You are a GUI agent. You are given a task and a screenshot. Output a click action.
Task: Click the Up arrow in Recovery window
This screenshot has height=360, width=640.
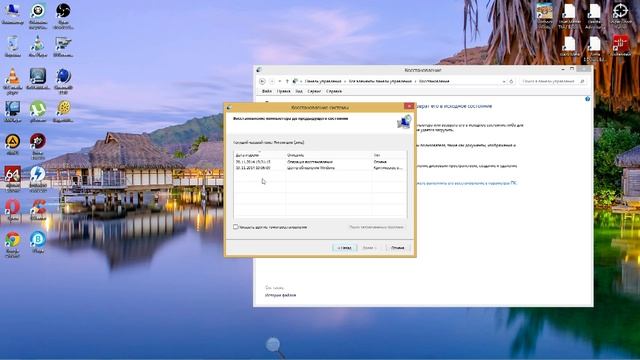287,81
